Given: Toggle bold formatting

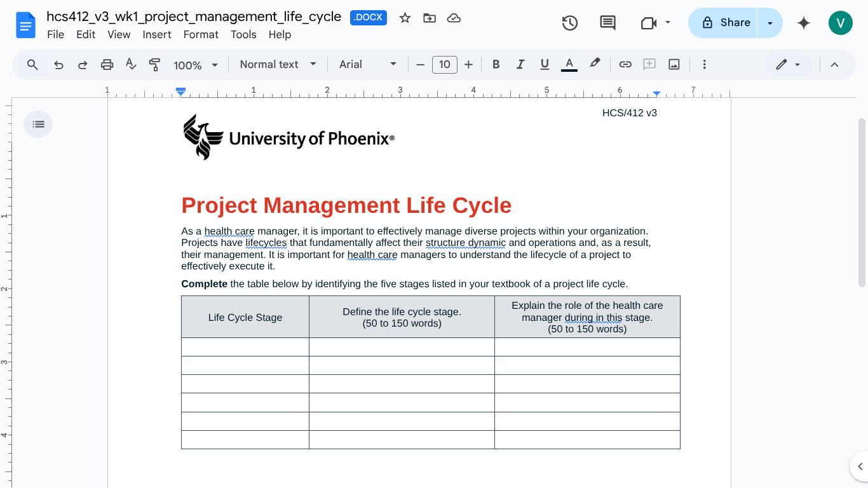Looking at the screenshot, I should (x=496, y=64).
